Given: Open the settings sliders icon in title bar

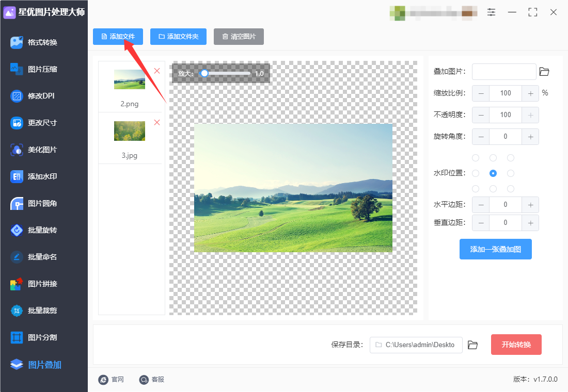Looking at the screenshot, I should click(x=491, y=12).
